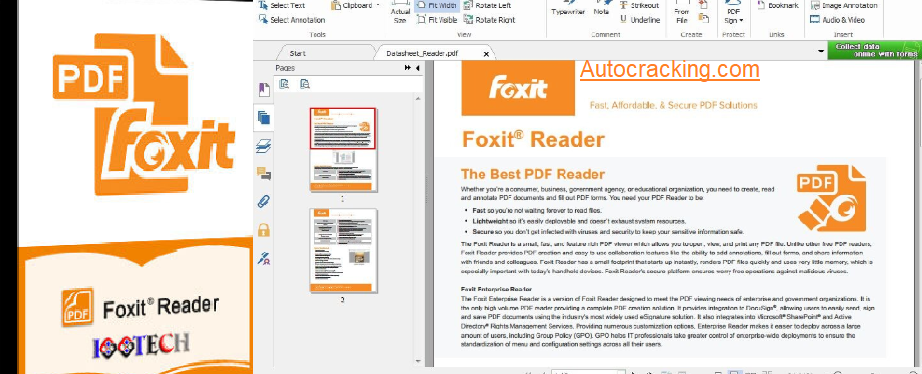Open the Digital Signatures panel icon

(x=264, y=258)
